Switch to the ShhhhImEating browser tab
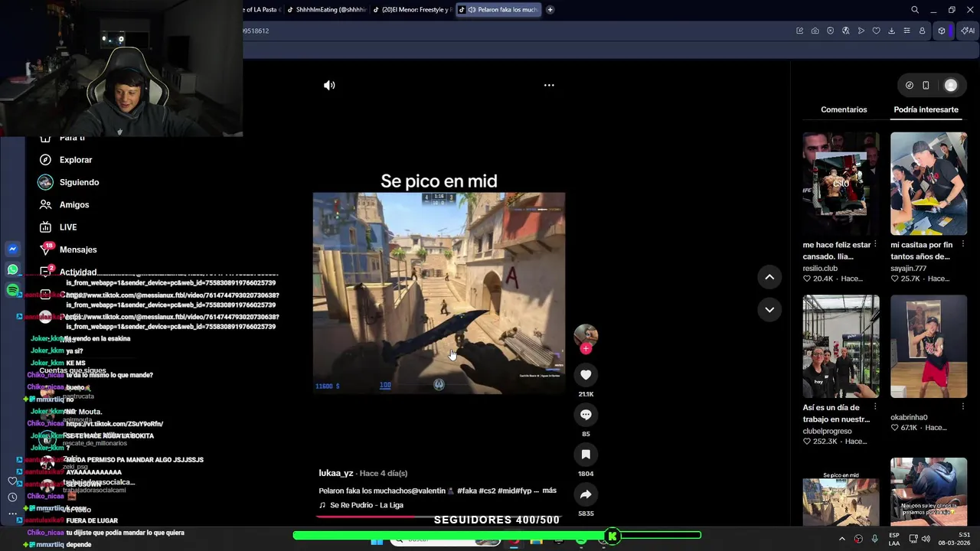This screenshot has height=551, width=980. [x=325, y=10]
